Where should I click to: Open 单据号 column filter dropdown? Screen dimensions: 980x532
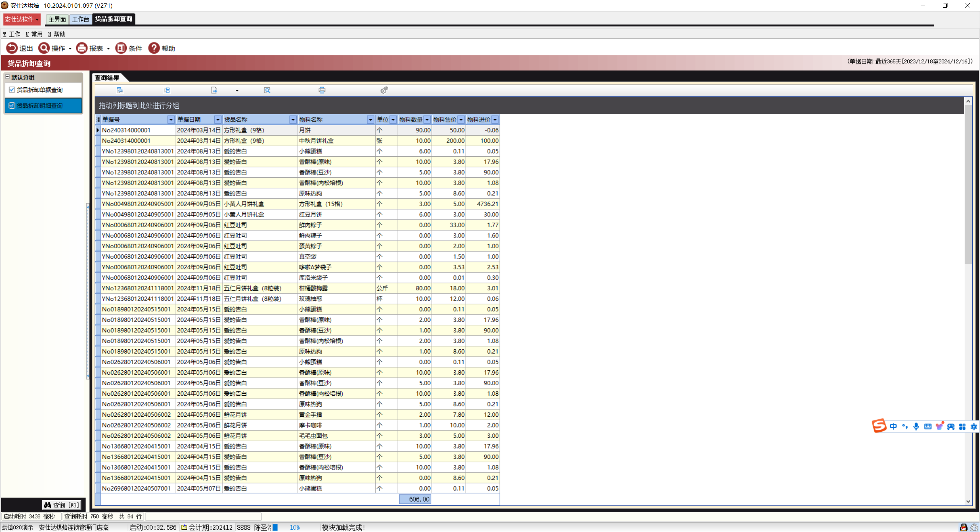[171, 120]
